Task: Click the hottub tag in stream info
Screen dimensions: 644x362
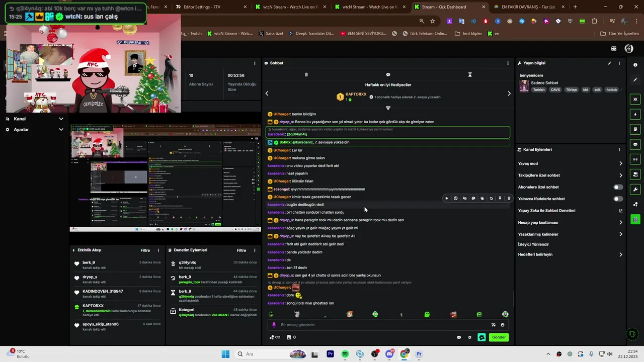Action: (x=611, y=90)
